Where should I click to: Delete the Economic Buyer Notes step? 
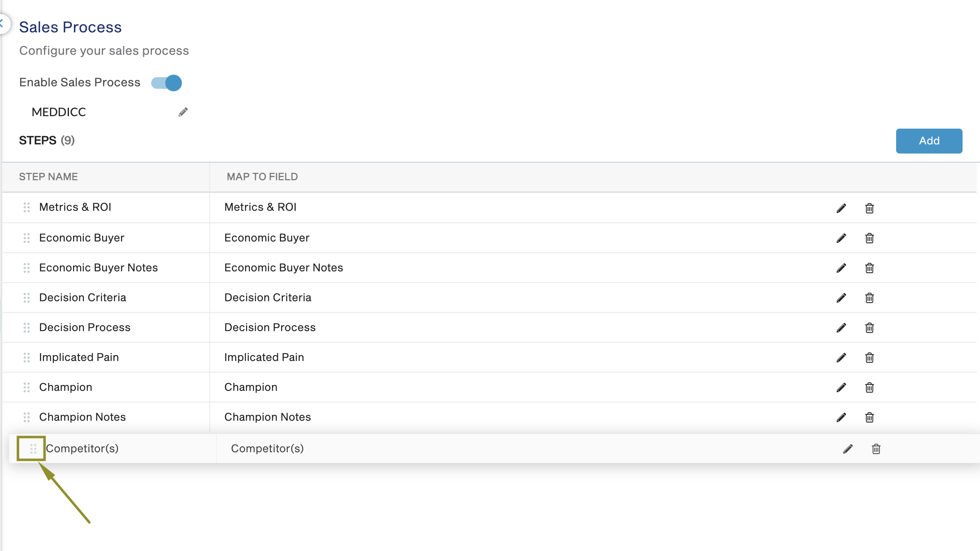[870, 268]
